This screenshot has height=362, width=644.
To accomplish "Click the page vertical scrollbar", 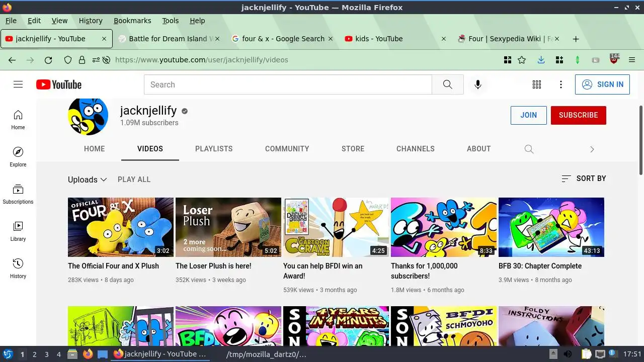I will (x=641, y=141).
